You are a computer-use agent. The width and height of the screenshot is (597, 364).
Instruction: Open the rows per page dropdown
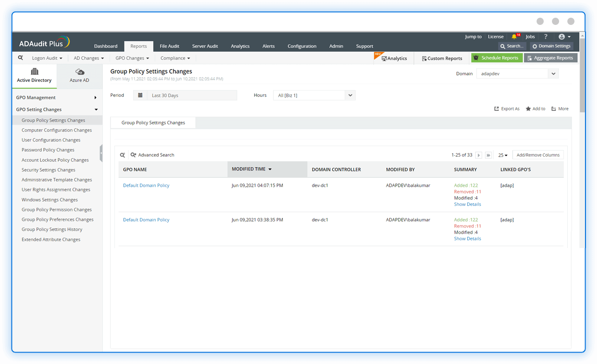[503, 155]
